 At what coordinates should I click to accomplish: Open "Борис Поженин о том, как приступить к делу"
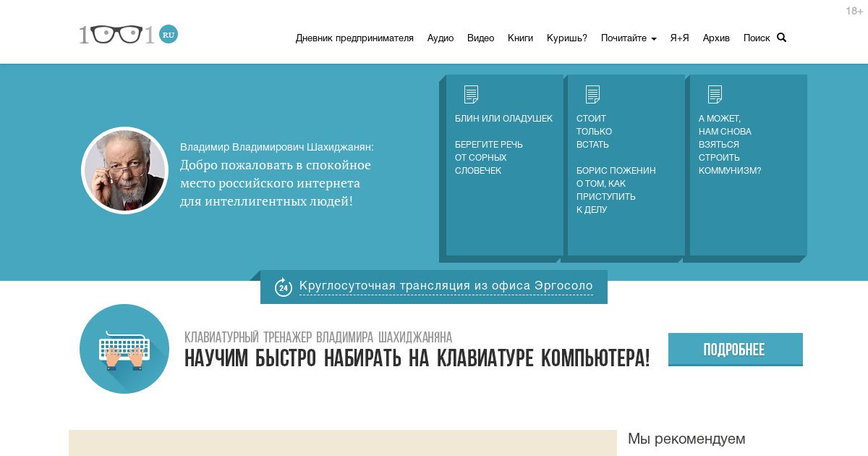(x=616, y=190)
